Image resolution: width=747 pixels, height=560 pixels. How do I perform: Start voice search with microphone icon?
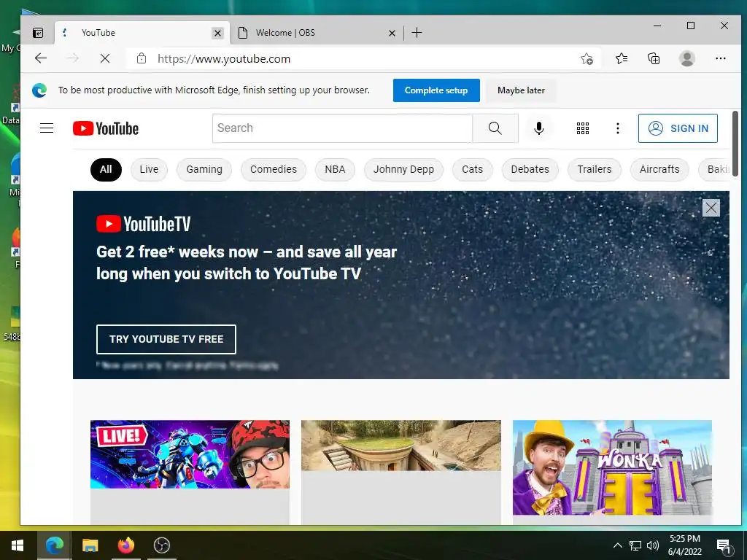[x=539, y=128]
